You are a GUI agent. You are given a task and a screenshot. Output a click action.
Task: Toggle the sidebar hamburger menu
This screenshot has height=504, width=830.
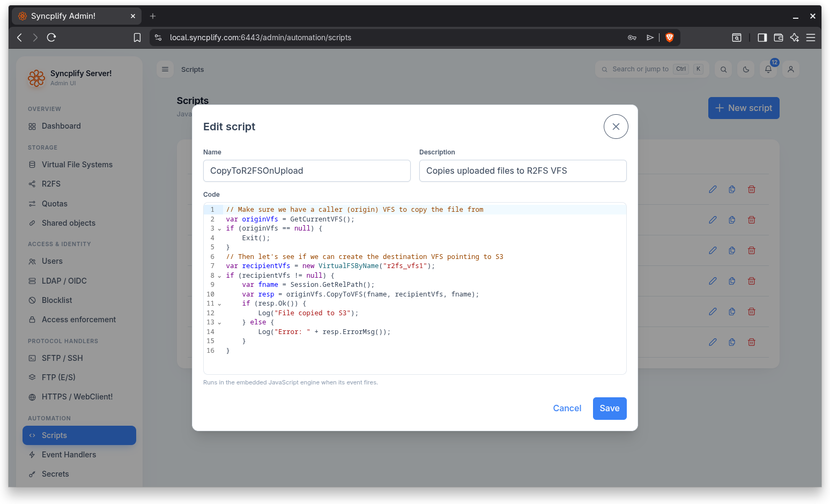coord(165,69)
